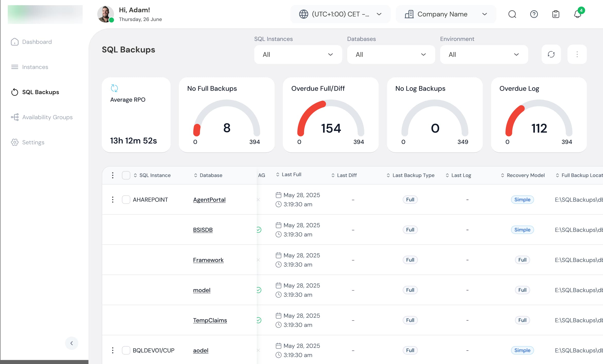Click the AG check icon for BSISDB
This screenshot has height=364, width=603.
pyautogui.click(x=259, y=230)
